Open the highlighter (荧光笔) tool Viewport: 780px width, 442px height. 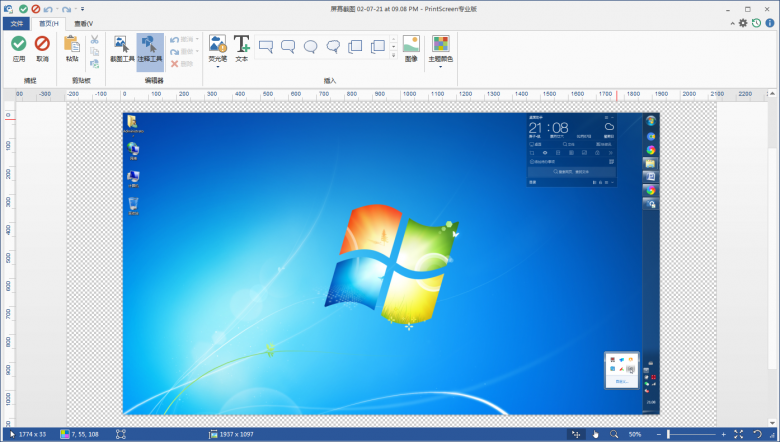point(217,48)
